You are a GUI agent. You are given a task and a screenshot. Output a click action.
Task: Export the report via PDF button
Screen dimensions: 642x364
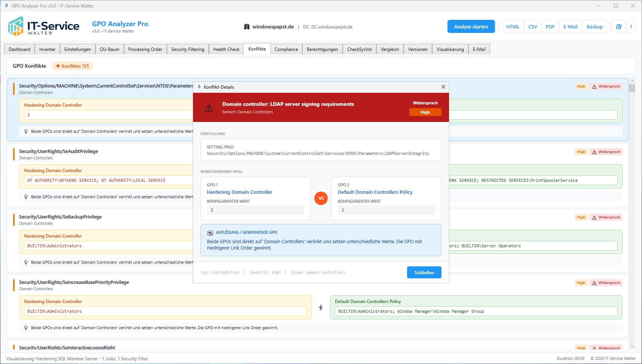point(550,27)
